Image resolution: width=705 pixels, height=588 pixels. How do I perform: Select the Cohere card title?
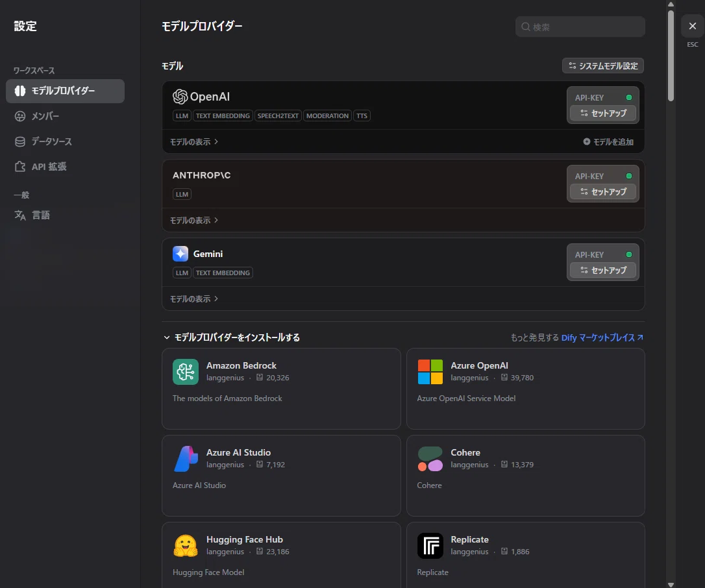tap(465, 453)
